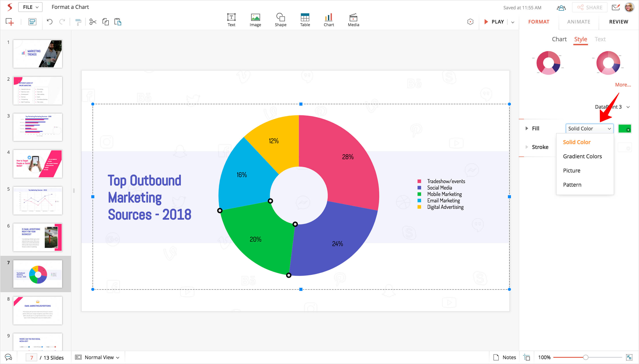Expand the Stroke section triangle

[527, 147]
